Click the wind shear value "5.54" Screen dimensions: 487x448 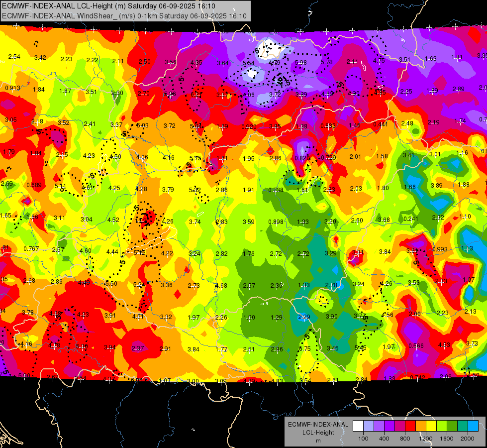(x=248, y=63)
